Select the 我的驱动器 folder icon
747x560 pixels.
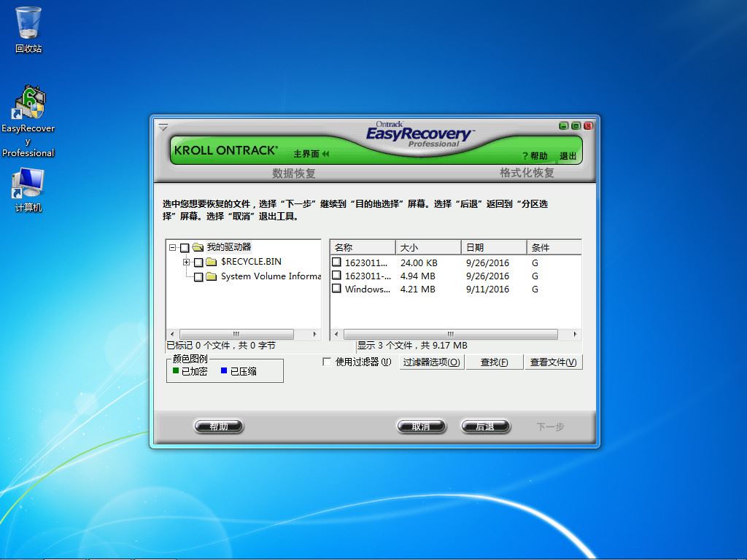pyautogui.click(x=198, y=247)
